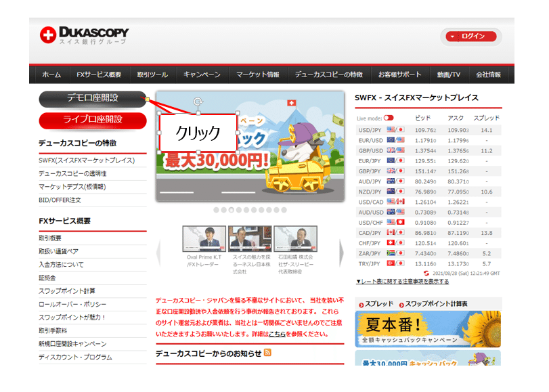
Task: Open マーケットデプス(板情報) link
Action: pos(72,187)
